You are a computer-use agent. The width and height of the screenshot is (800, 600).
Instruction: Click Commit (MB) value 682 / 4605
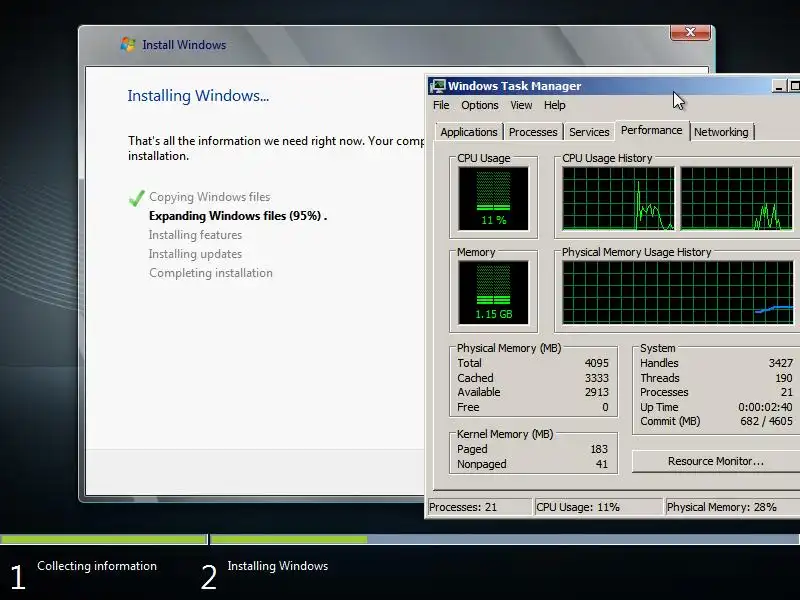(766, 421)
